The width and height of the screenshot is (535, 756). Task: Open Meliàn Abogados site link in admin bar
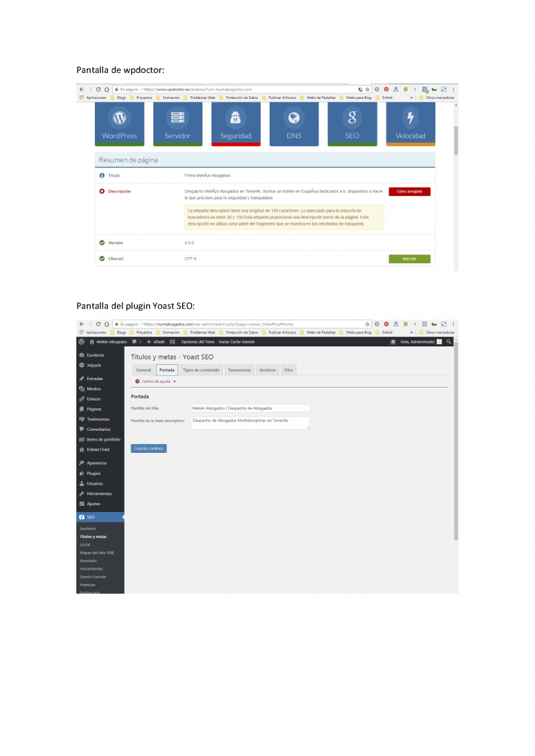pos(109,342)
